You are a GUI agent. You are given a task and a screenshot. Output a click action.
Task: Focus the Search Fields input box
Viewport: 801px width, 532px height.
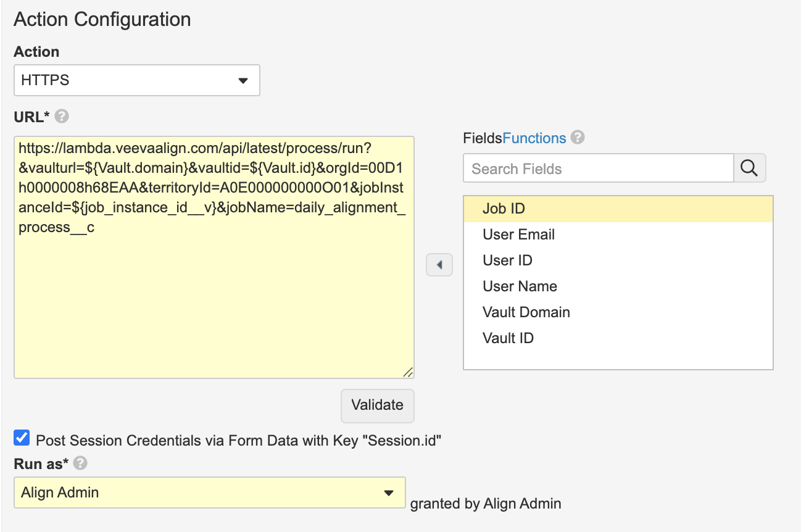point(598,168)
